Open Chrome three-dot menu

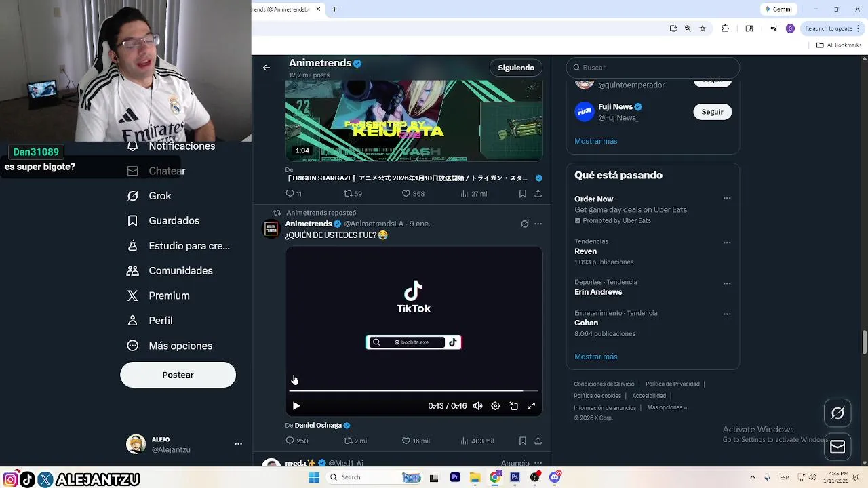pos(856,28)
